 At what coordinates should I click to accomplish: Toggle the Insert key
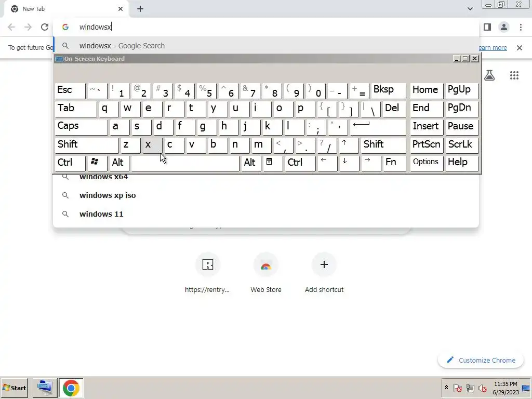[427, 127]
